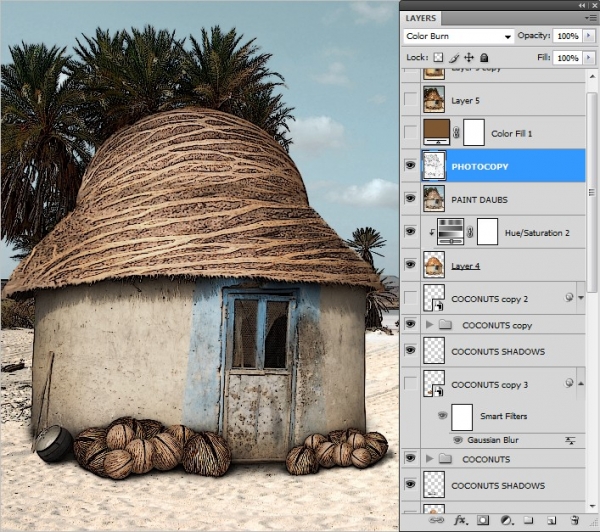Open the Fill slider arrow
Viewport: 600px width, 532px height.
(x=589, y=58)
